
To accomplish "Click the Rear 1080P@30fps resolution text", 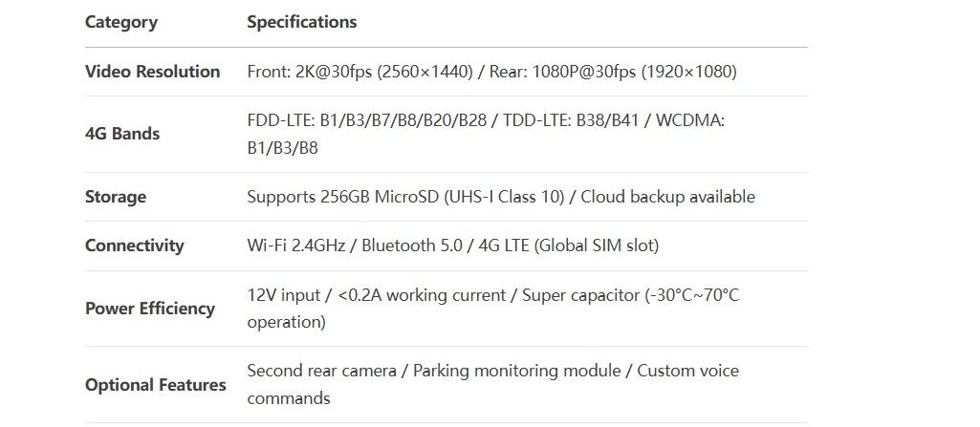I will click(x=613, y=72).
